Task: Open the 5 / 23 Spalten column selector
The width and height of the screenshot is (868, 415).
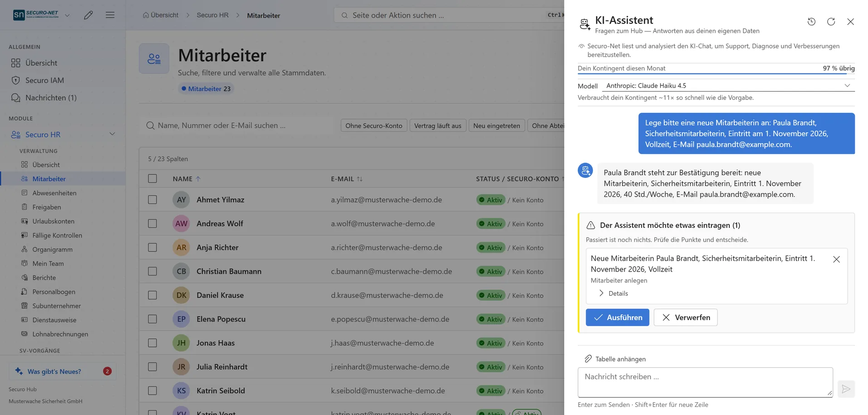Action: coord(168,159)
